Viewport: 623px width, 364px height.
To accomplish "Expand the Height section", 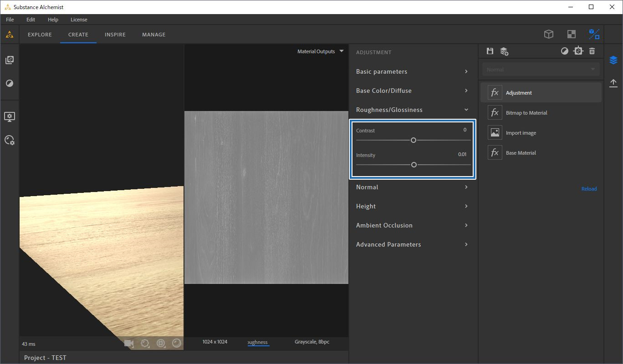I will (412, 206).
